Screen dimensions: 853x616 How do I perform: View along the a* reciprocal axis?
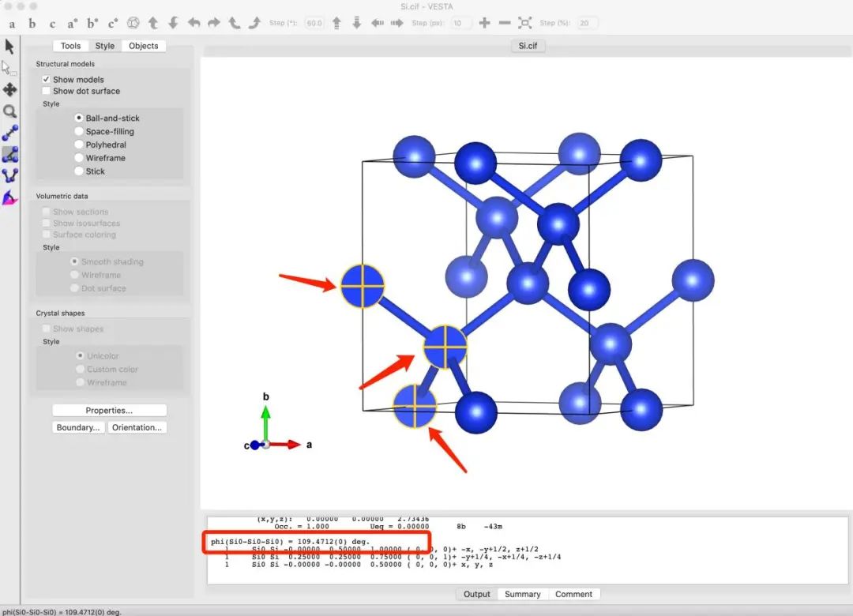[73, 24]
